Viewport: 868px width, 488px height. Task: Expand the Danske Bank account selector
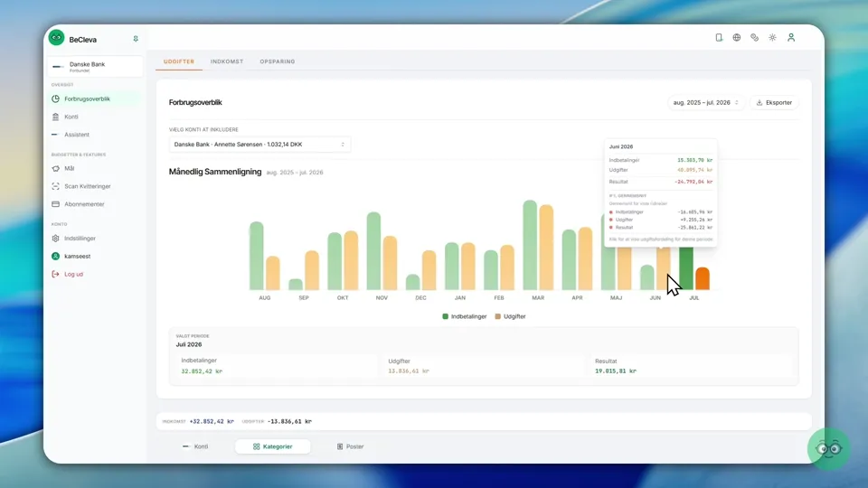(259, 145)
